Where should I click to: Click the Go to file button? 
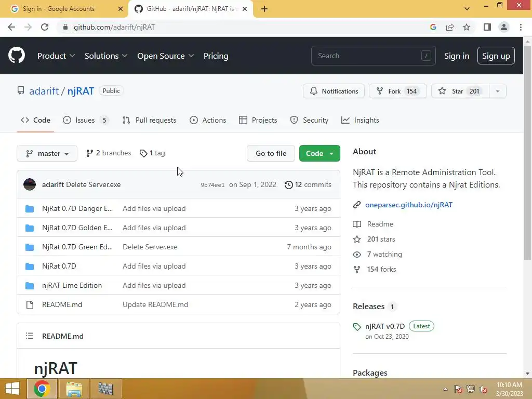pos(271,153)
